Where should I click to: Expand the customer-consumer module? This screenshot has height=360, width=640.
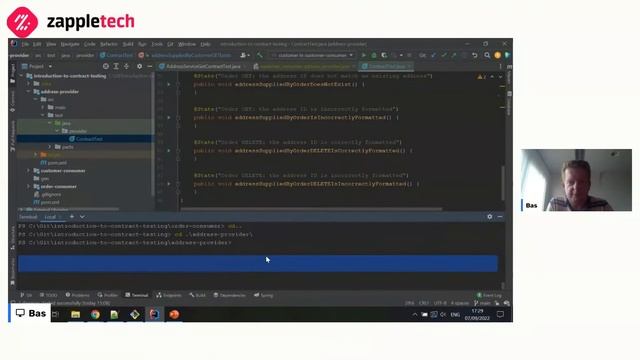click(29, 171)
